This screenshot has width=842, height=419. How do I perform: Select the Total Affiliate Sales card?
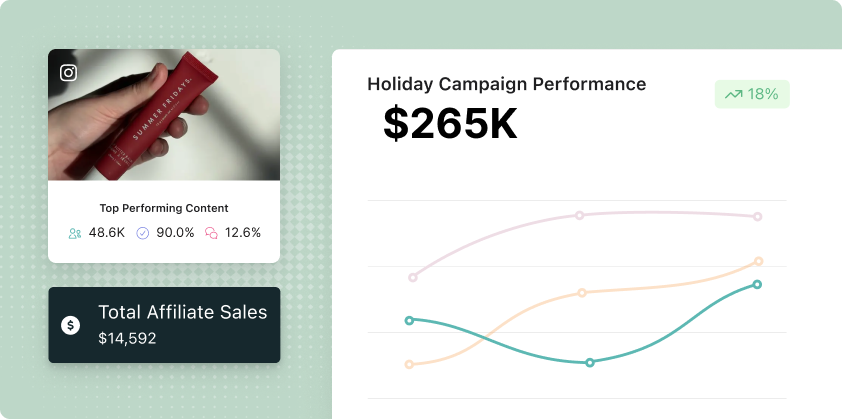pyautogui.click(x=164, y=325)
